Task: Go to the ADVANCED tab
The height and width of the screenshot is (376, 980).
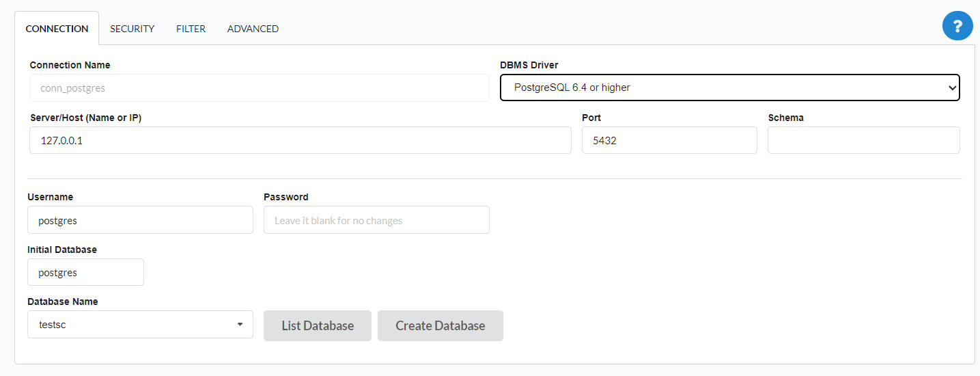Action: (x=253, y=29)
